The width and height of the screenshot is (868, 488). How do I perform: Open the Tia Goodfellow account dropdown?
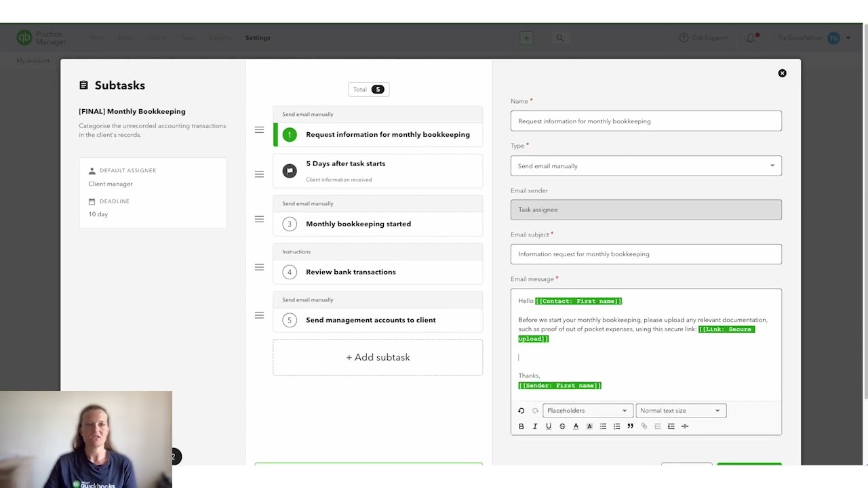[x=814, y=38]
